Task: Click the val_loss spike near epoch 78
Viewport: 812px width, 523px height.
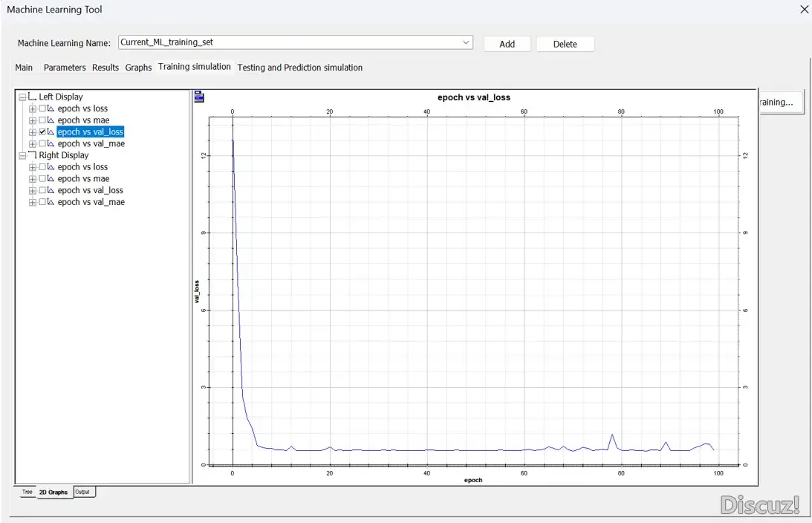Action: coord(612,435)
